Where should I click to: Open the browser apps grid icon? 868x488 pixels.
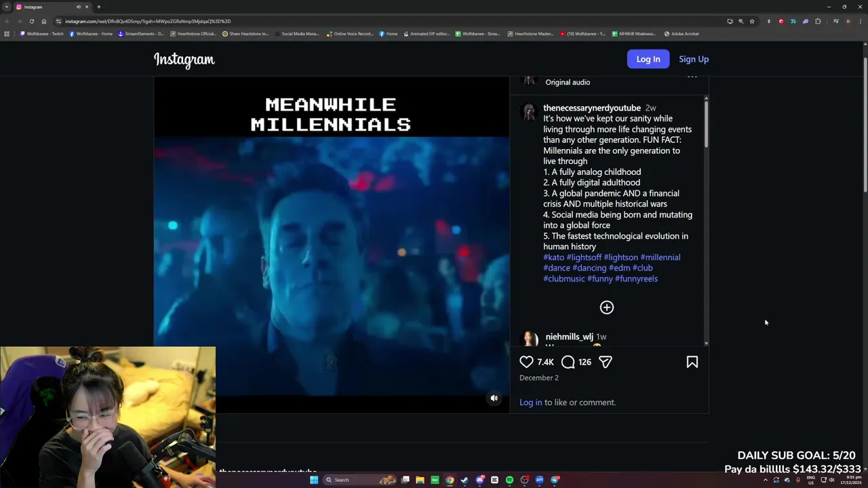(x=7, y=34)
